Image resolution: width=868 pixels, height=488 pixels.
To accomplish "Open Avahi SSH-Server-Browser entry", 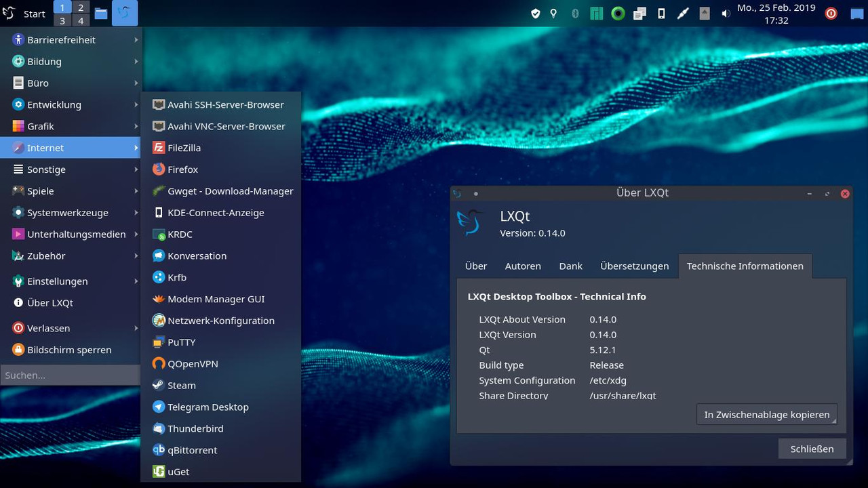I will [x=220, y=104].
